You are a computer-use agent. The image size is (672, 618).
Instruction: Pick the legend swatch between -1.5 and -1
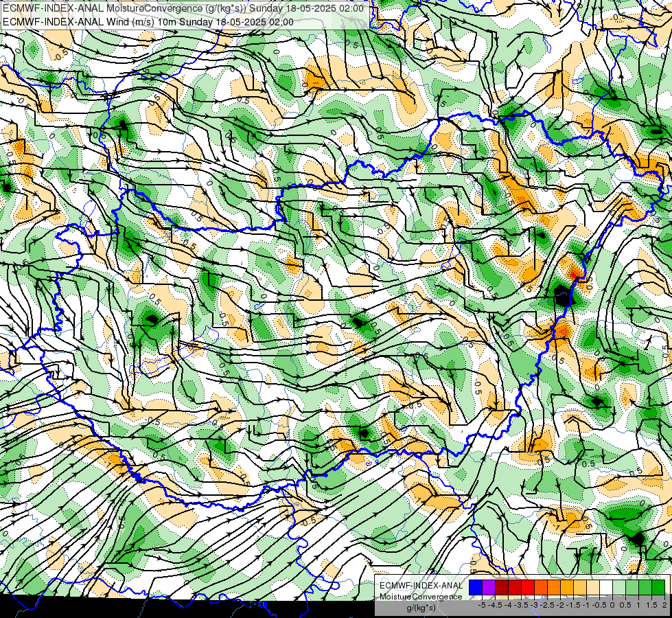580,588
